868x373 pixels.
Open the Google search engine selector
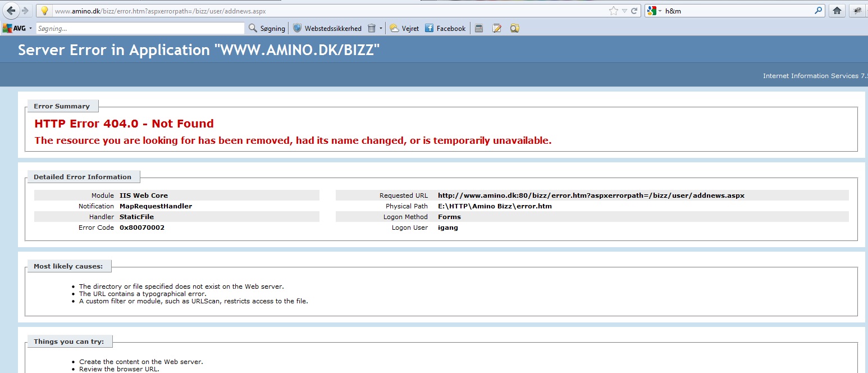(x=655, y=11)
